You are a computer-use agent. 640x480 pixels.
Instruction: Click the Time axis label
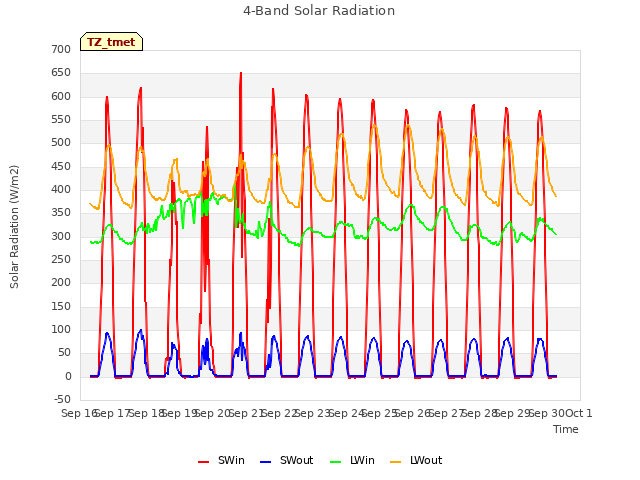coord(566,429)
